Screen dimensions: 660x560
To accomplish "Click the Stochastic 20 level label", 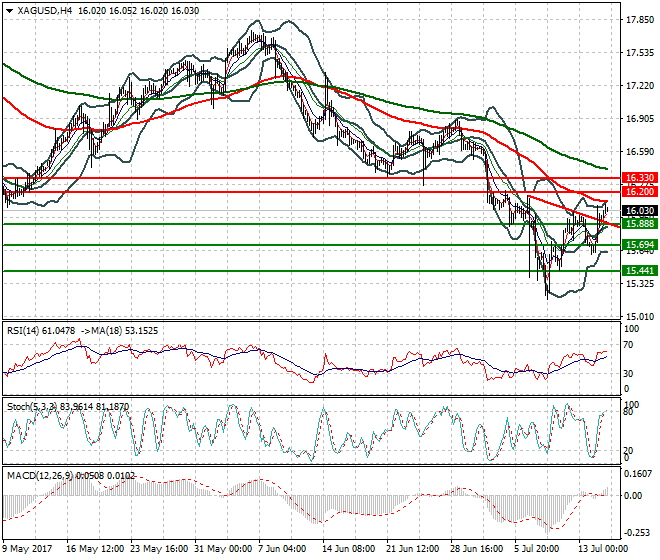I will [628, 451].
